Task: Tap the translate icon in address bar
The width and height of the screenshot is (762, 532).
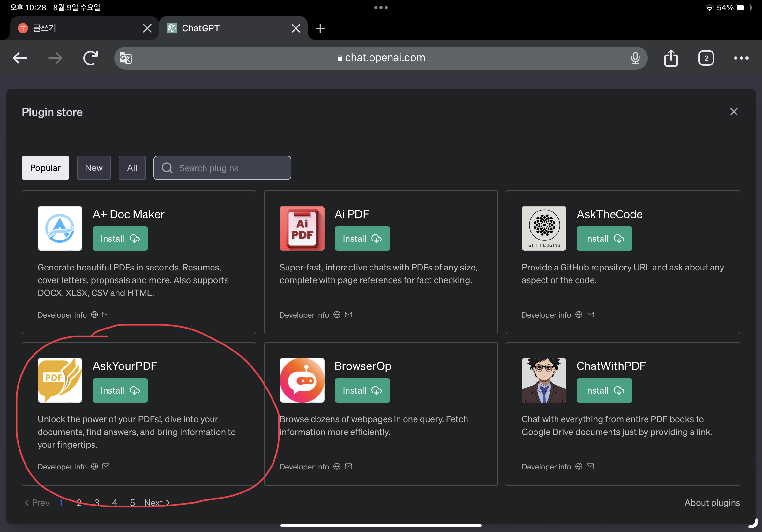Action: point(126,58)
